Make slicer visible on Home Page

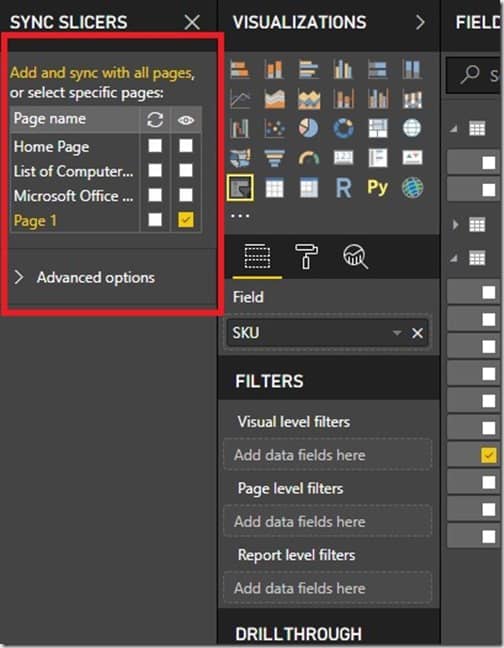point(185,145)
